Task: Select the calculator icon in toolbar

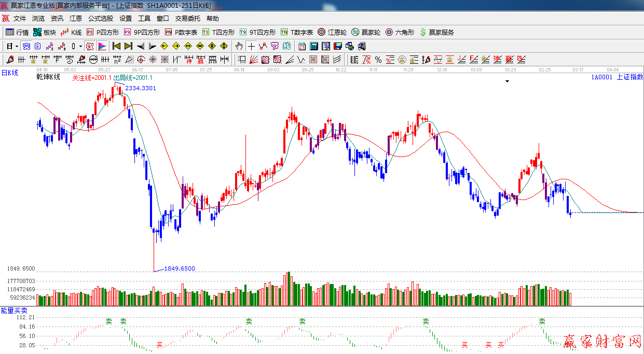Action: (313, 46)
